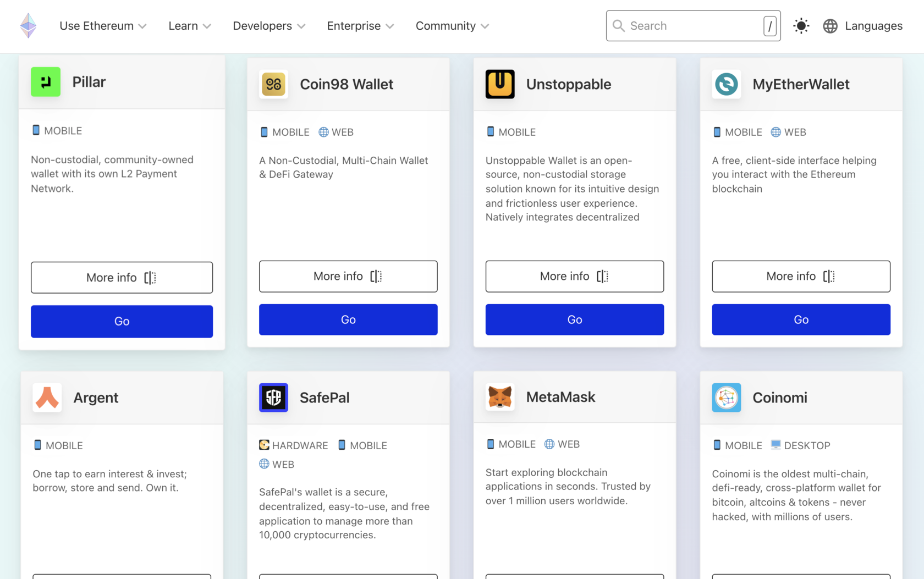924x579 pixels.
Task: Click the mobile icon on Argent card
Action: point(37,445)
